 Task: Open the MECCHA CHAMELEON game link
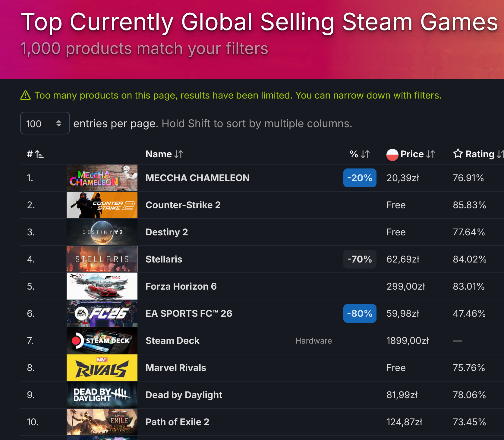(197, 178)
